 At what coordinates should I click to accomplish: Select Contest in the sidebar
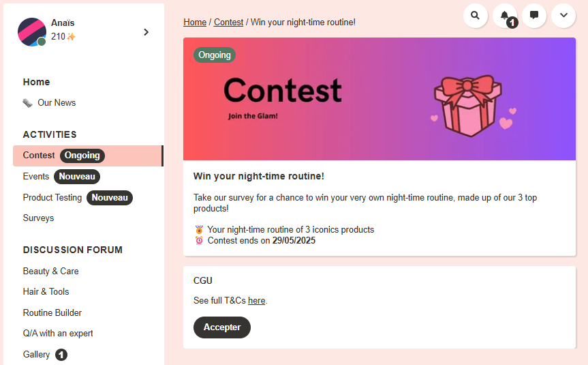pyautogui.click(x=39, y=156)
